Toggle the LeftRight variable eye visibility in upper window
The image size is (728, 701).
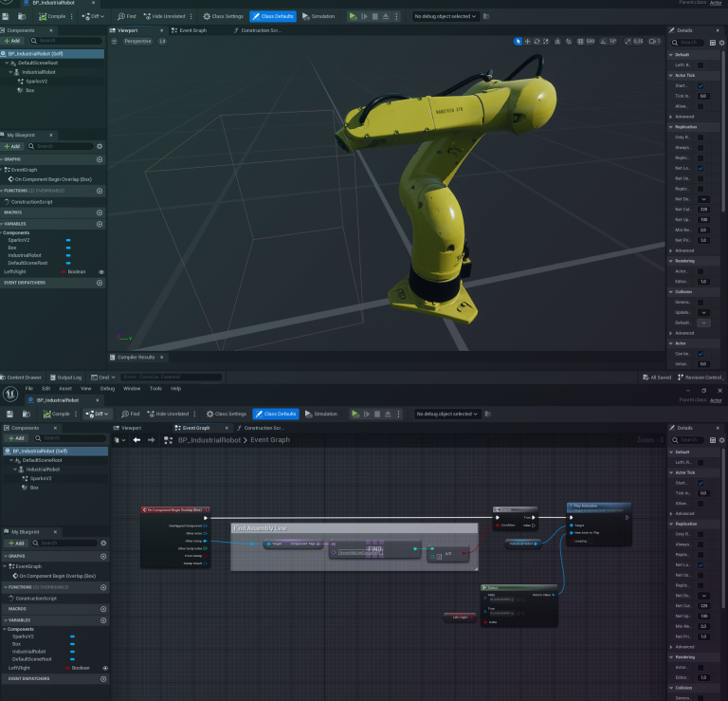[x=101, y=271]
